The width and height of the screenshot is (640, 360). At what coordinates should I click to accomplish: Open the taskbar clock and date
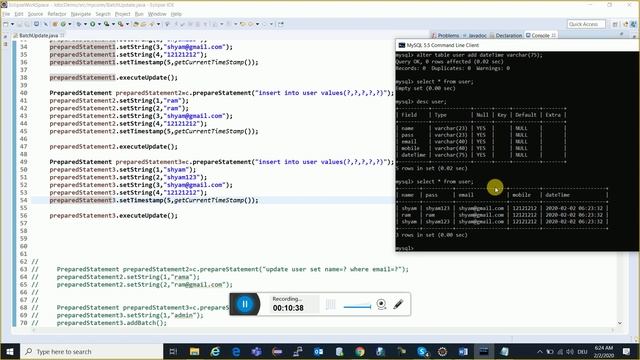(x=604, y=351)
